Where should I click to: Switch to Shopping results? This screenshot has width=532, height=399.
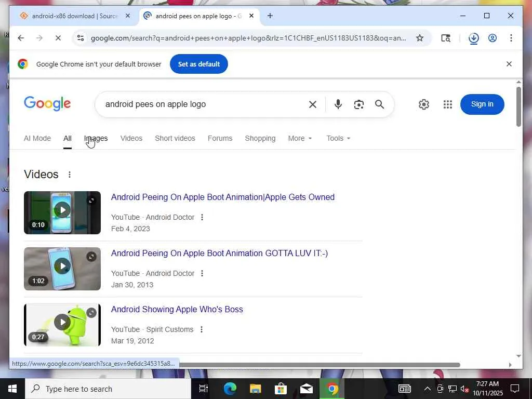pos(260,138)
